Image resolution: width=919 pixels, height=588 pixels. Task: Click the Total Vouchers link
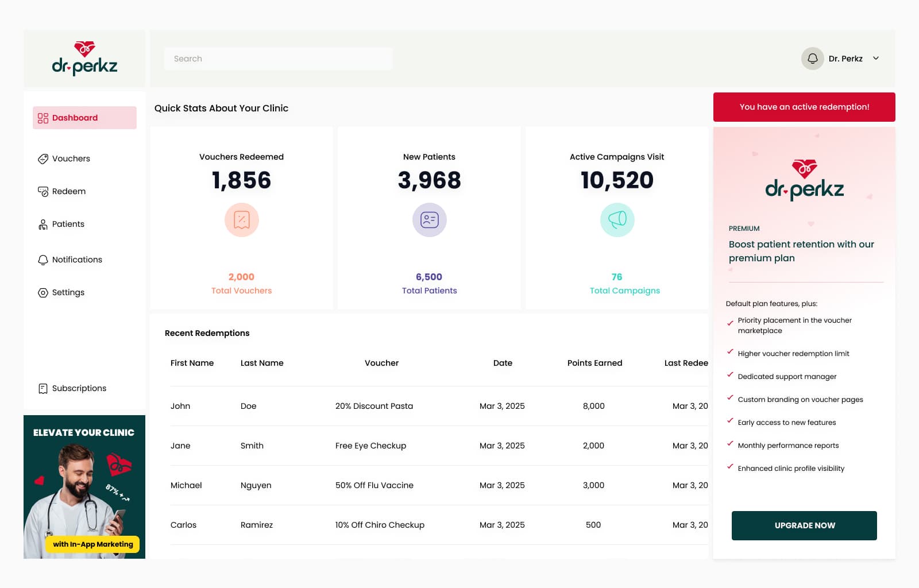point(241,291)
